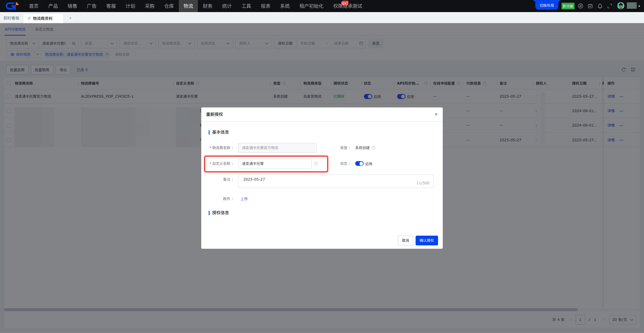Image resolution: width=644 pixels, height=333 pixels.
Task: Click the calendar icon in the 授权日期 filter
Action: coord(361,43)
